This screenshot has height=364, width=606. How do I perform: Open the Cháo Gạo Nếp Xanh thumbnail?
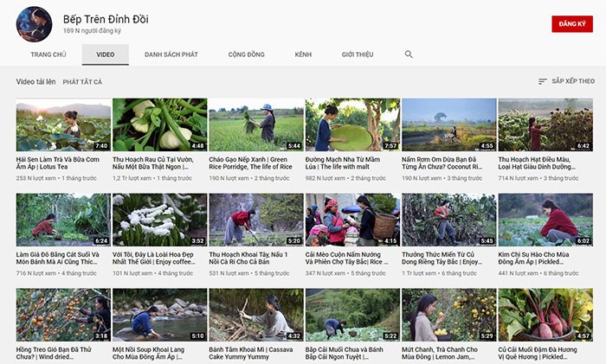pos(256,125)
